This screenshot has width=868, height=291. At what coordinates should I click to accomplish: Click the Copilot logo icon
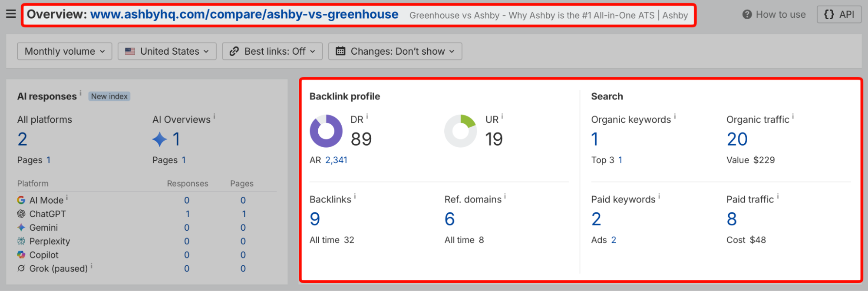tap(21, 255)
